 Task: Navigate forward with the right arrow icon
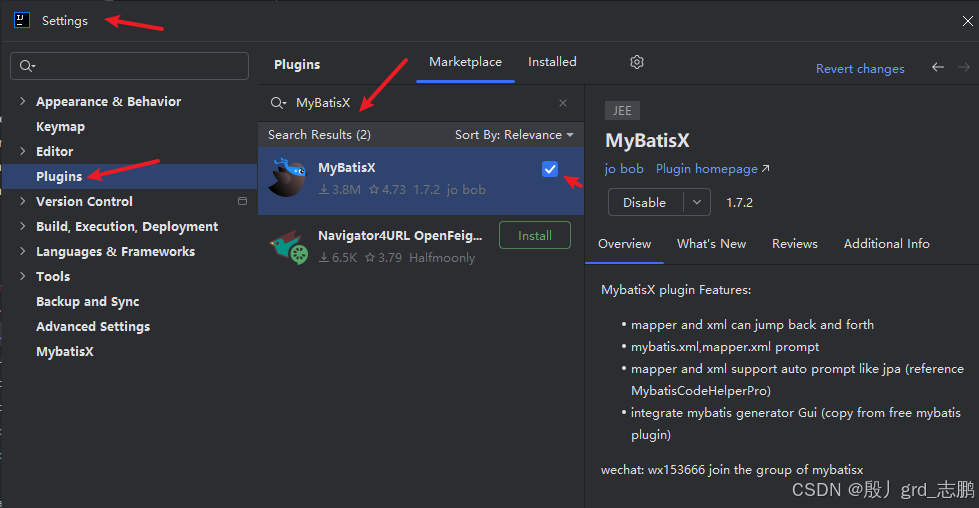[964, 67]
